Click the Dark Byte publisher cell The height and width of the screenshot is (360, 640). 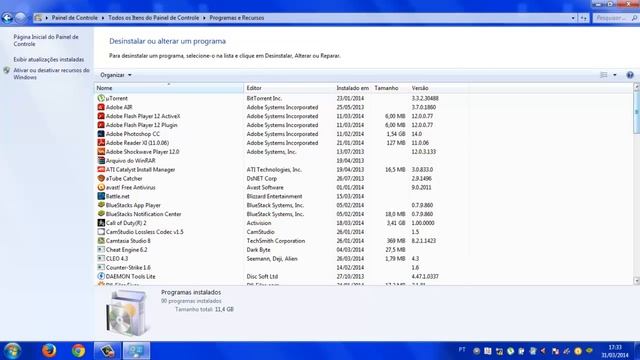point(258,249)
